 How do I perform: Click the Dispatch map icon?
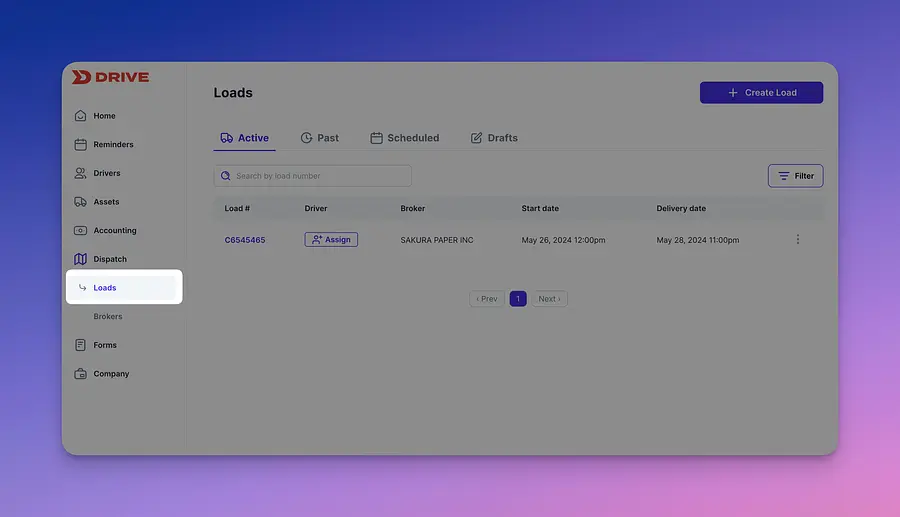pyautogui.click(x=80, y=259)
